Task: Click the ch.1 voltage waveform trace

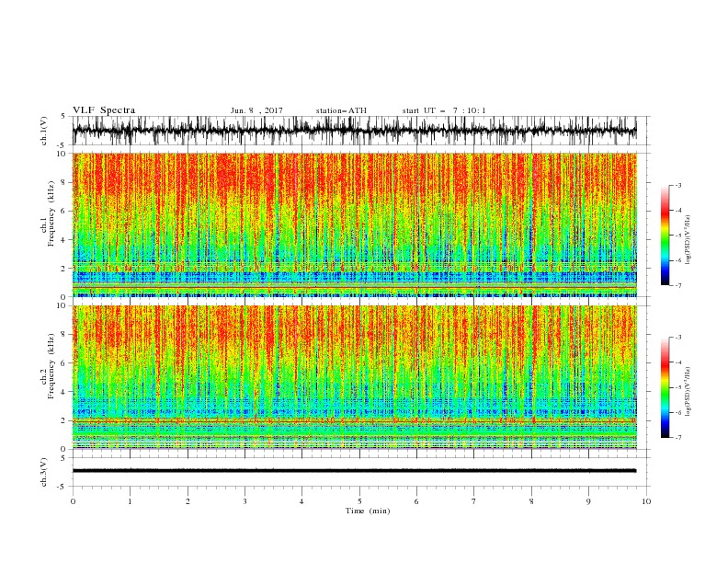Action: (354, 131)
